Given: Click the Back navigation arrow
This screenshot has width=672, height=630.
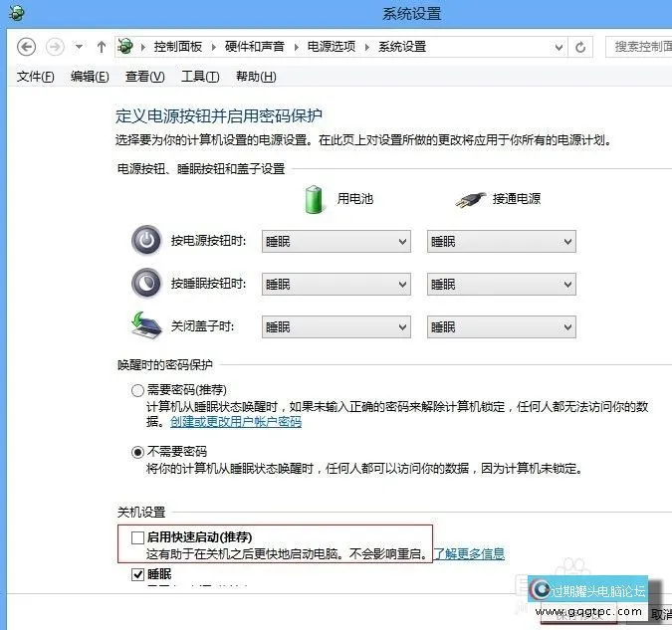Looking at the screenshot, I should 26,47.
